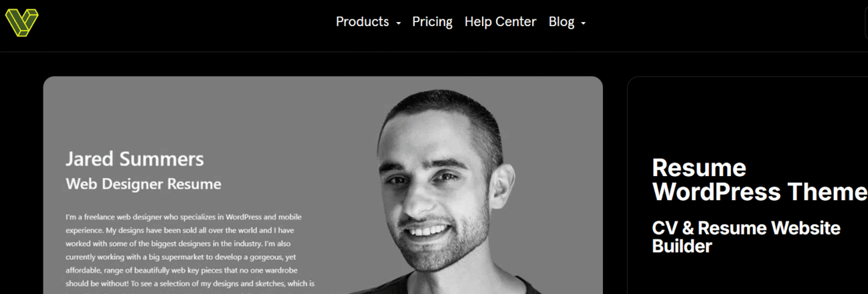Go to the Pricing page

point(432,22)
